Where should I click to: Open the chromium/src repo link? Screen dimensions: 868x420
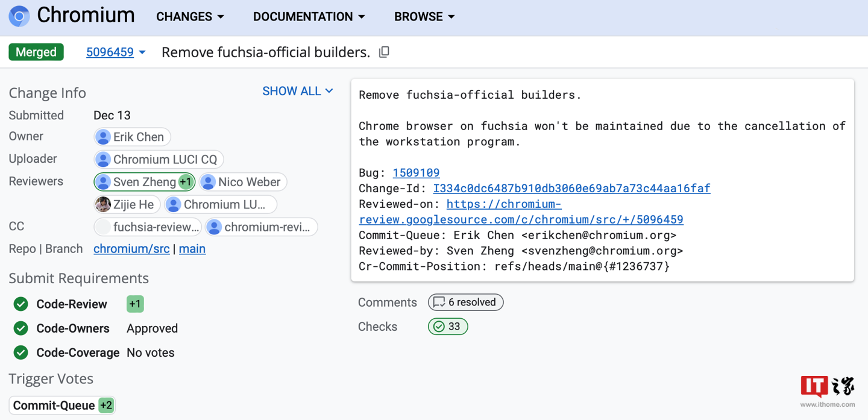[131, 249]
